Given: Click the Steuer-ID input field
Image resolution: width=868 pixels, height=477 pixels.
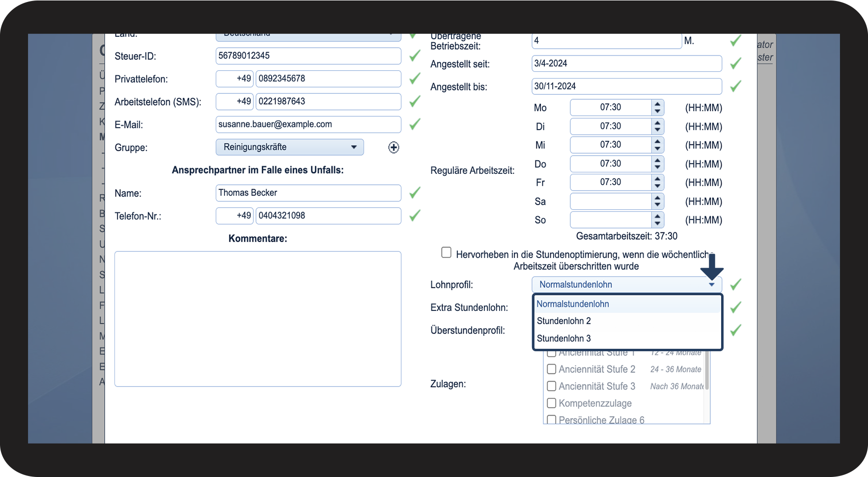Looking at the screenshot, I should coord(308,56).
